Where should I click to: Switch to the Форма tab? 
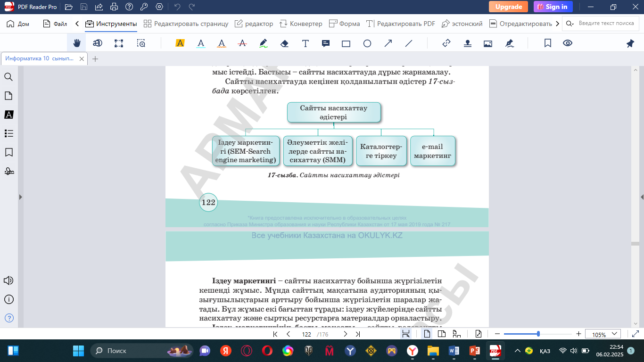[344, 24]
